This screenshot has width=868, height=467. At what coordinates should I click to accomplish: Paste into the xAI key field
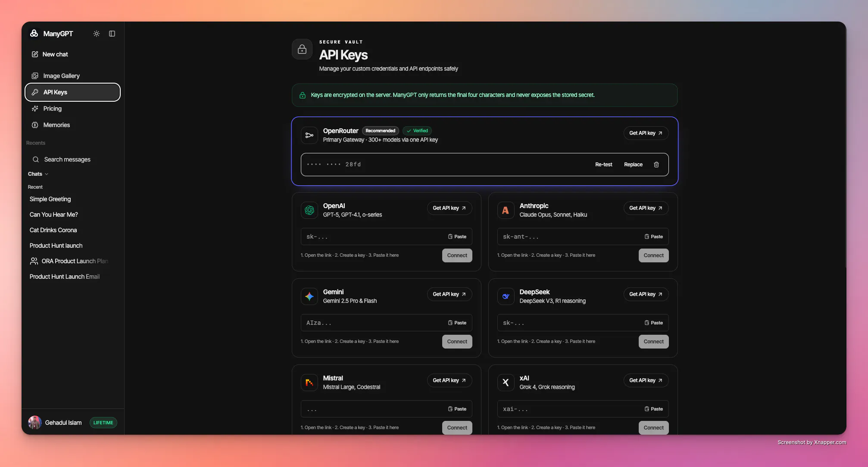tap(654, 409)
